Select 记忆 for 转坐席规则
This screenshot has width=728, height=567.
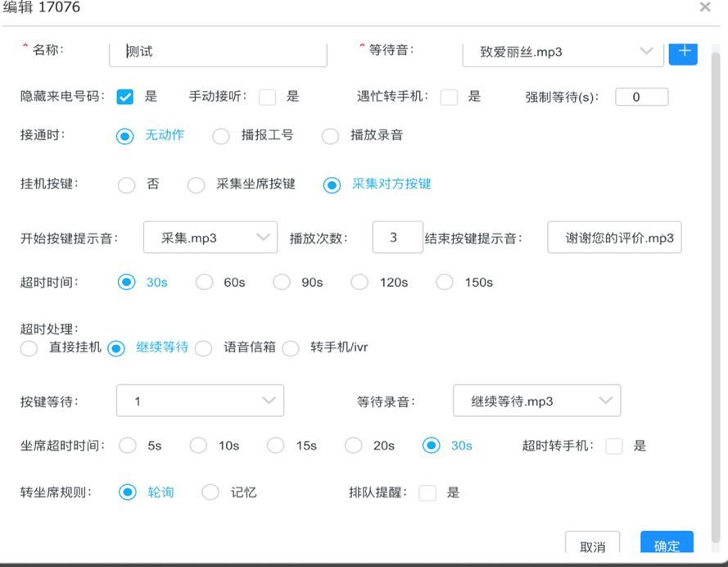210,492
